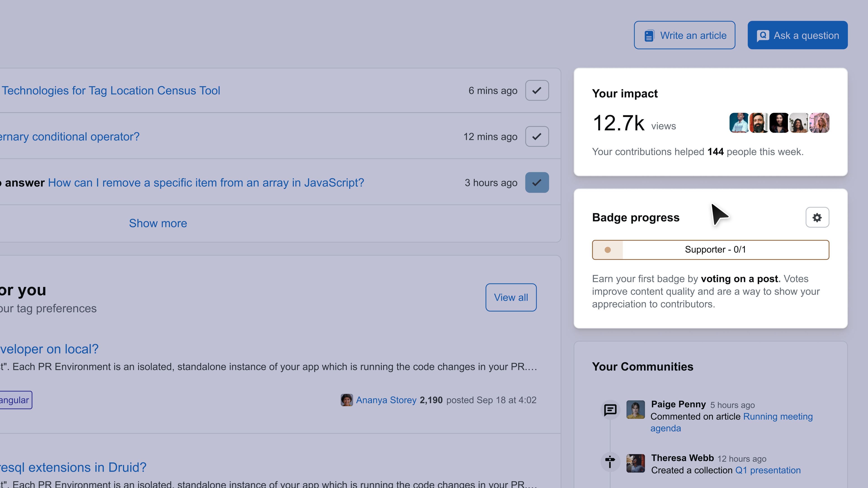Open Ananya Storey's profile link
868x488 pixels.
386,400
